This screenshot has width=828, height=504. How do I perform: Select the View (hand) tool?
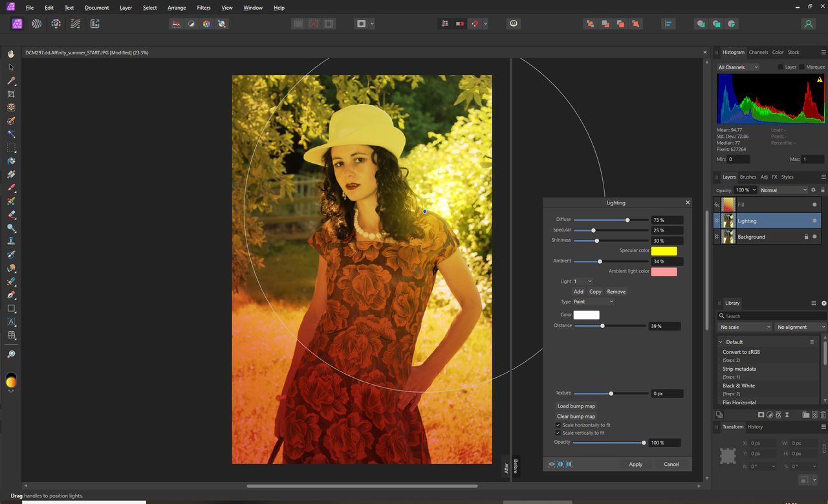pos(10,54)
